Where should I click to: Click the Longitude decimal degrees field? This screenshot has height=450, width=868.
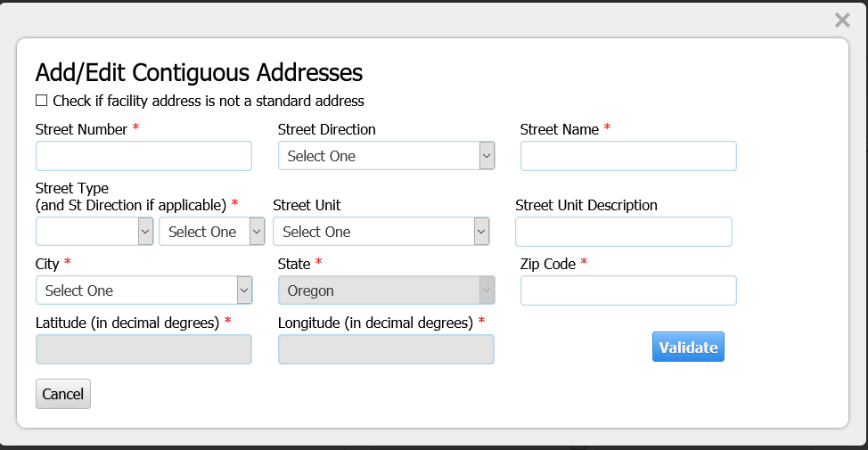[x=387, y=349]
